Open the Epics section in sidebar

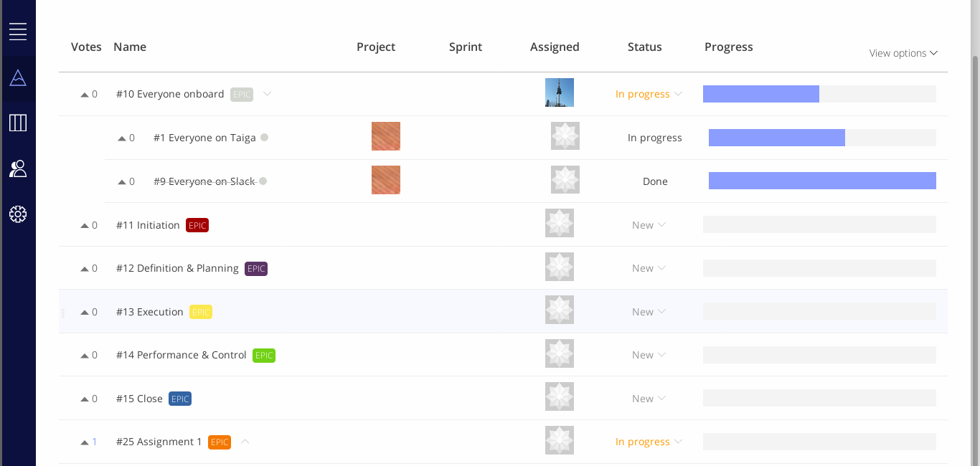(18, 78)
